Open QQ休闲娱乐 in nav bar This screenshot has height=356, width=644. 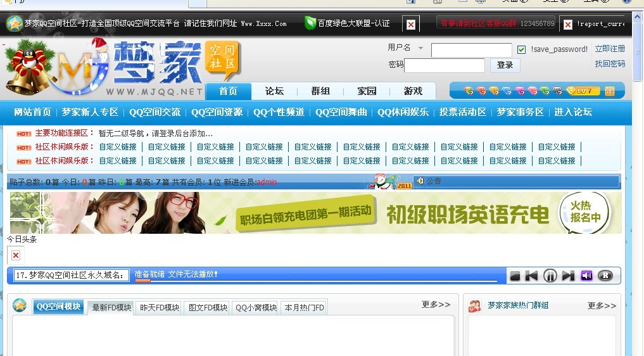click(x=403, y=112)
